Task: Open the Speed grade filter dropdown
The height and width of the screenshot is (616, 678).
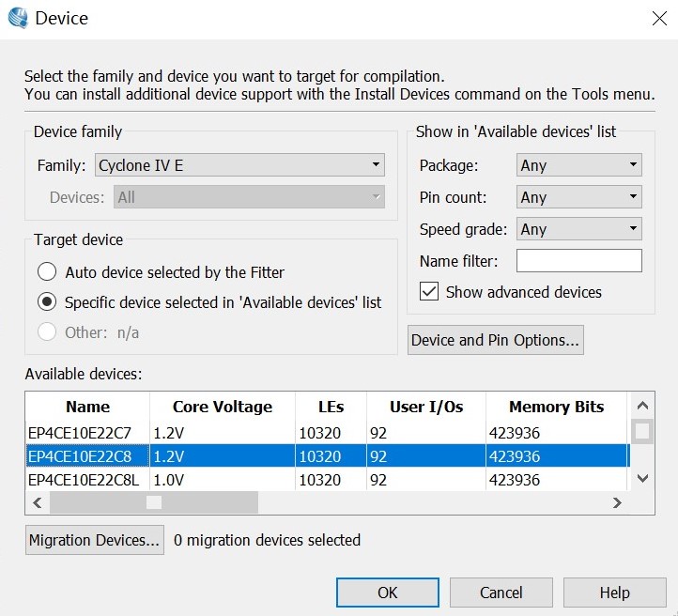Action: 579,229
